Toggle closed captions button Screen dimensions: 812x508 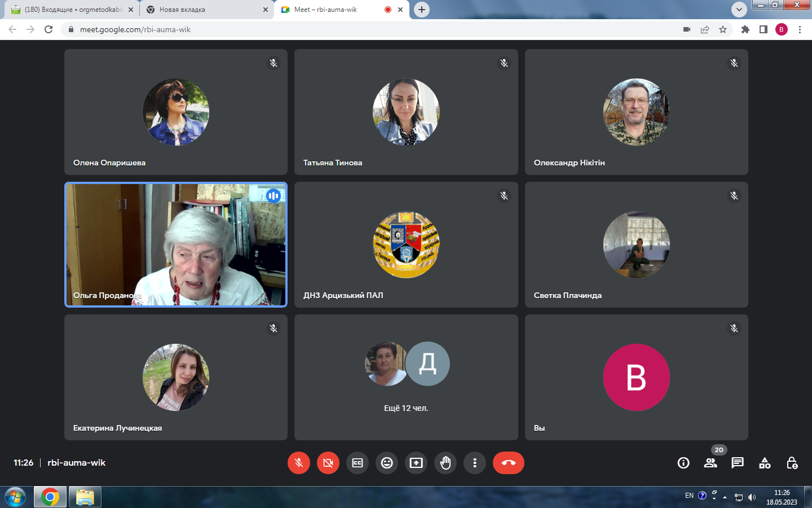pyautogui.click(x=358, y=463)
